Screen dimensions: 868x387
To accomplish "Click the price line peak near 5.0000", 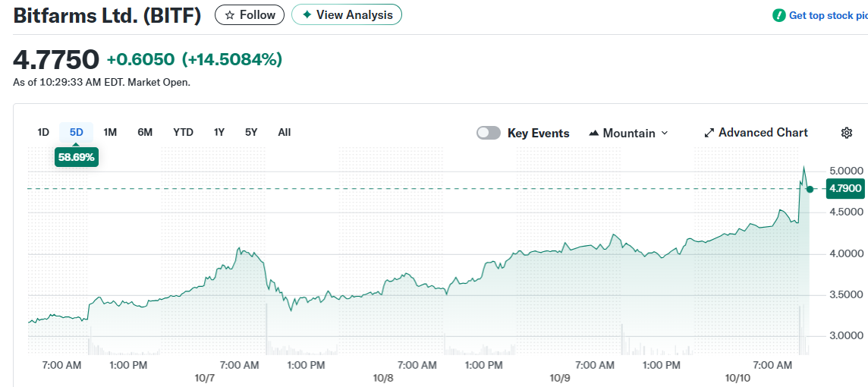I will [x=804, y=168].
